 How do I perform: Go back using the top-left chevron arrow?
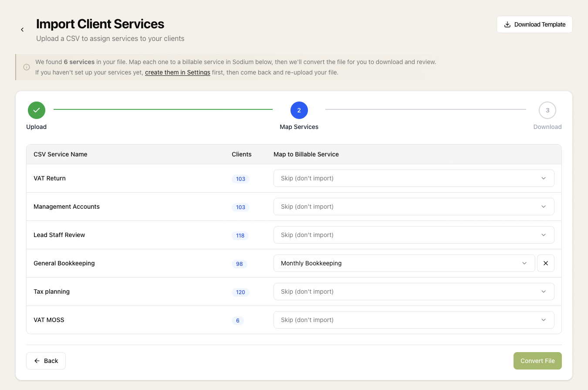[x=22, y=30]
